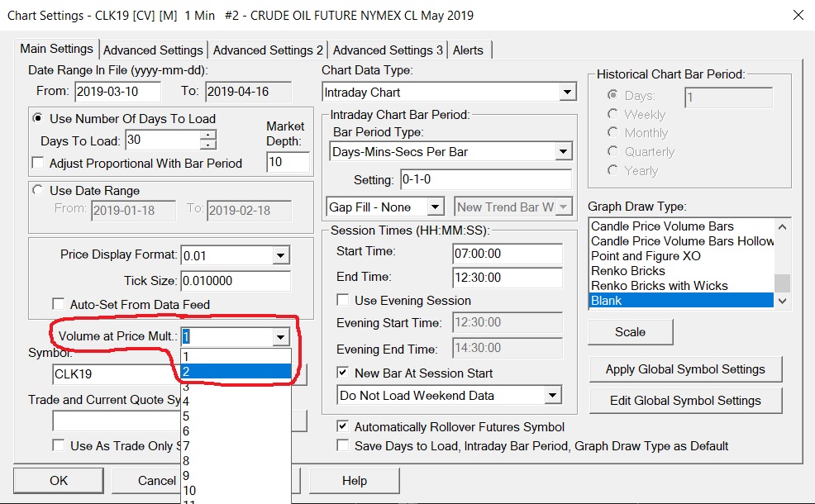
Task: Click the Date Range From field 2019-03-10
Action: [x=117, y=92]
